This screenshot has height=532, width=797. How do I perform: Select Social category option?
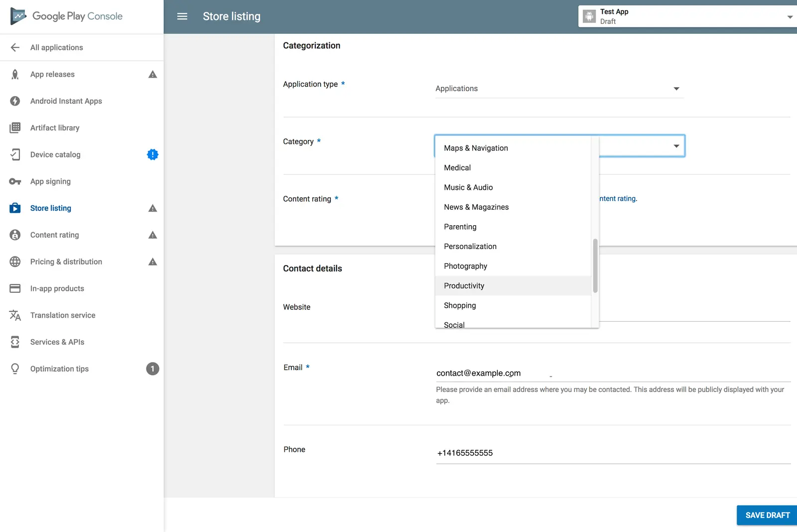tap(513, 323)
